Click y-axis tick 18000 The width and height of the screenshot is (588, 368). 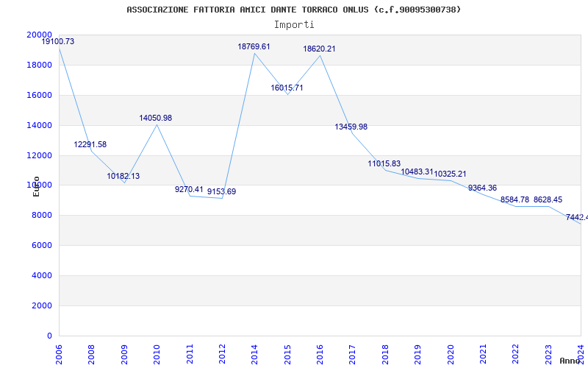coord(40,65)
